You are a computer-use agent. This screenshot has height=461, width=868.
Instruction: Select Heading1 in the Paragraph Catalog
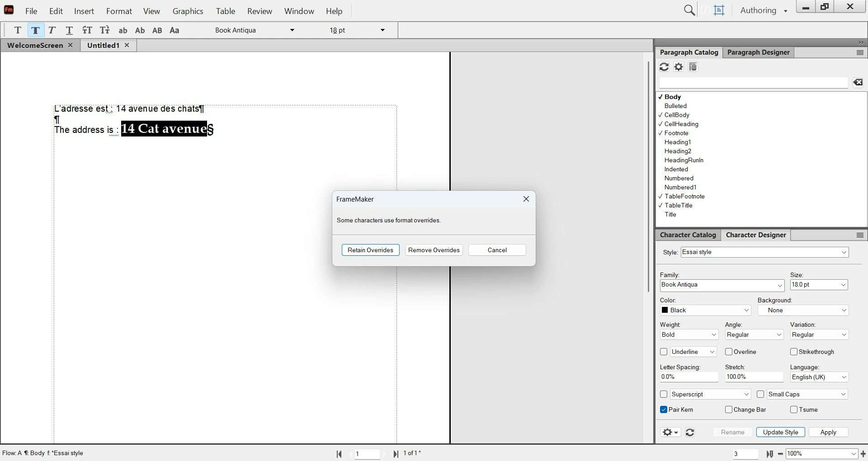point(678,142)
